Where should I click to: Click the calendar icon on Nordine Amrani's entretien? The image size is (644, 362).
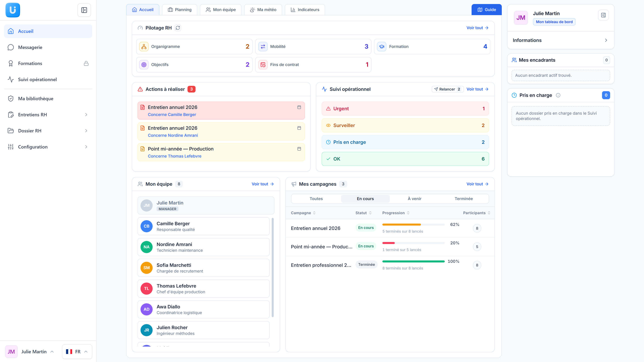pyautogui.click(x=299, y=128)
